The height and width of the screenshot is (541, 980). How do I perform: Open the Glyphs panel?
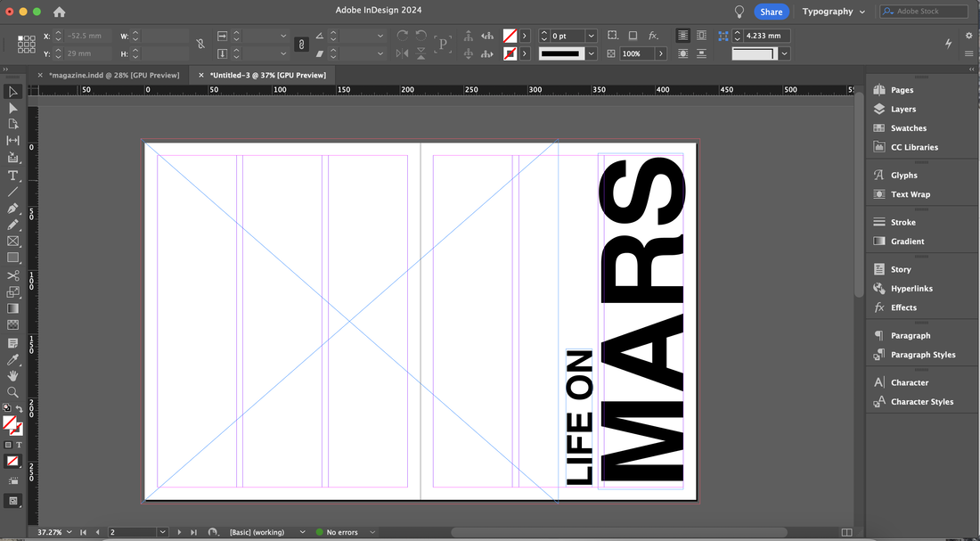pyautogui.click(x=903, y=176)
